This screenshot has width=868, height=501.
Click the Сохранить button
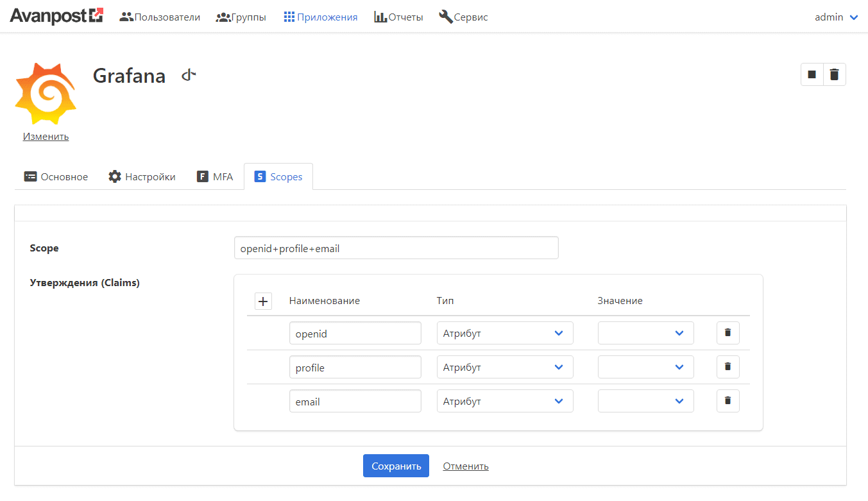click(x=396, y=466)
